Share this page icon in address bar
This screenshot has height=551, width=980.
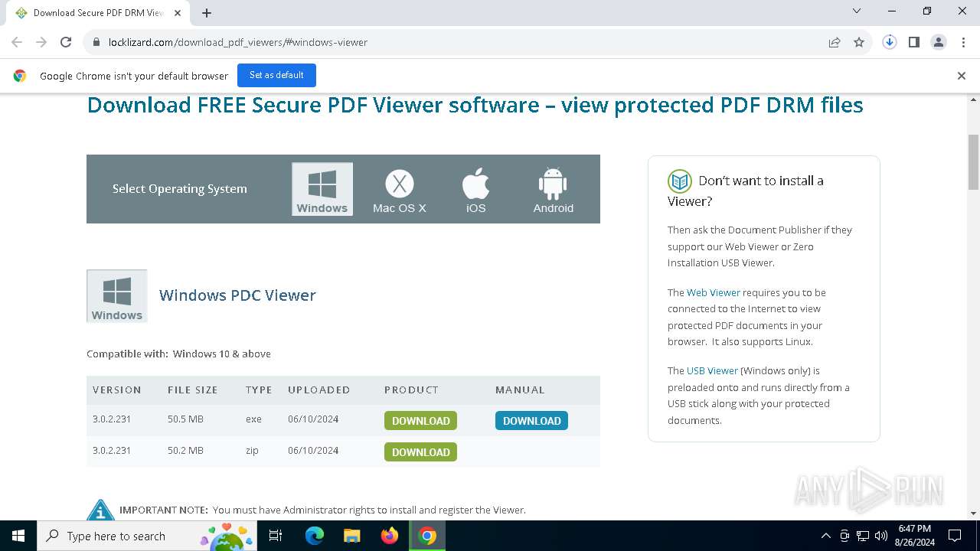tap(835, 42)
